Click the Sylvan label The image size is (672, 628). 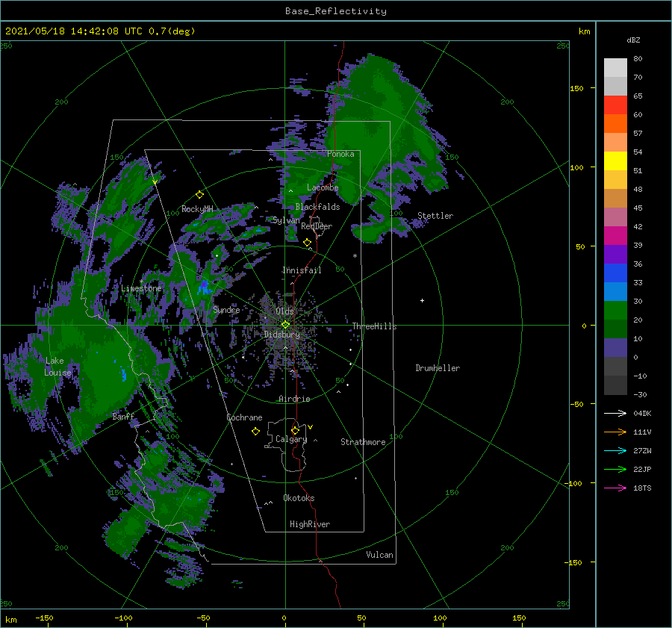click(286, 220)
